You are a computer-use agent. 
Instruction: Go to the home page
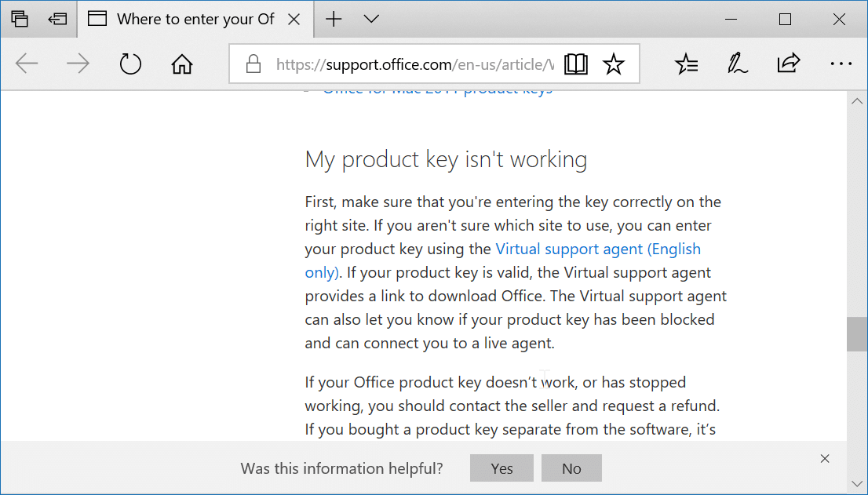[x=181, y=64]
